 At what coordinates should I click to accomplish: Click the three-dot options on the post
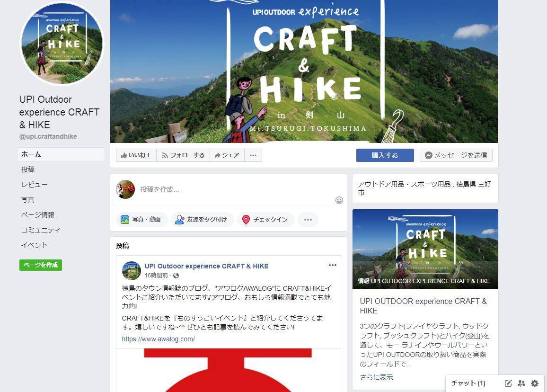333,265
